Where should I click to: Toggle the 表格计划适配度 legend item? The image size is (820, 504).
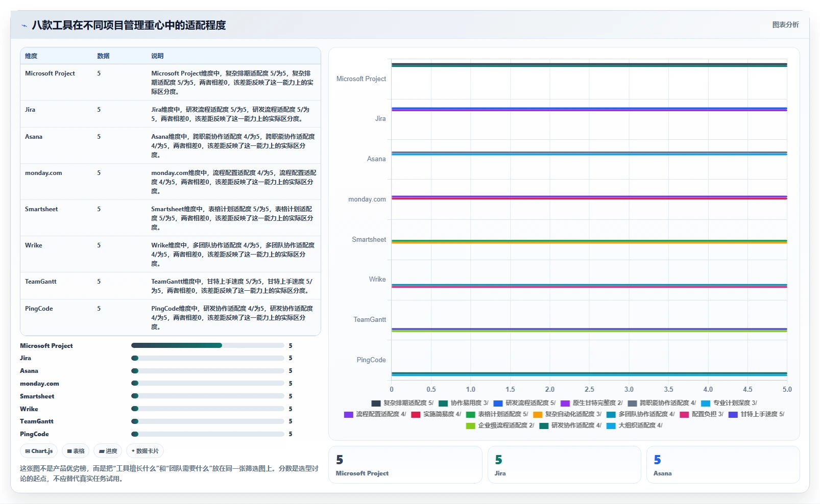(x=497, y=414)
